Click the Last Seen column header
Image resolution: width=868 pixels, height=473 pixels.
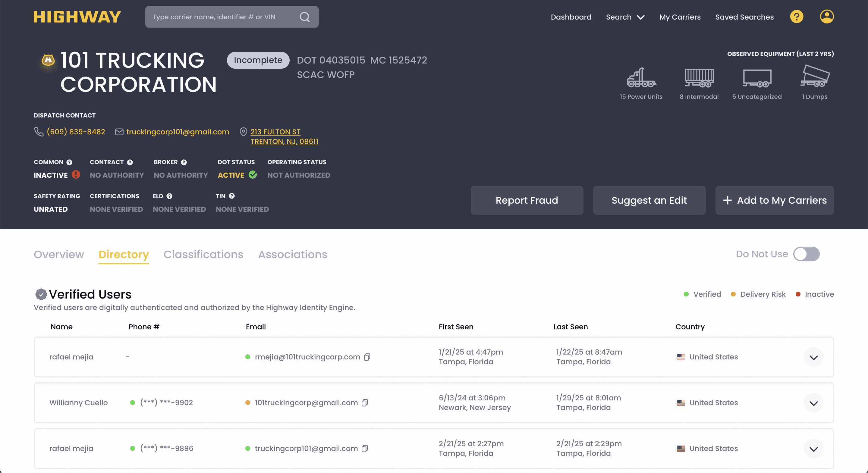point(571,327)
